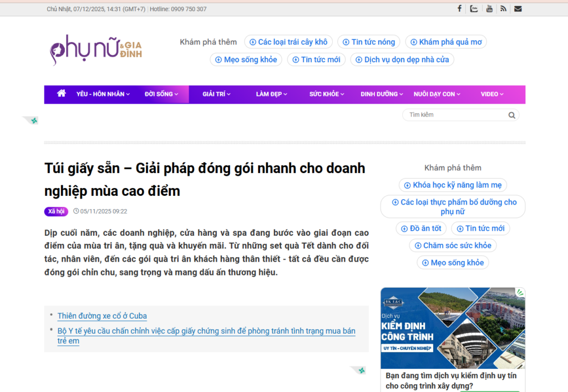568x392 pixels.
Task: Click the RSS feed icon
Action: (504, 8)
